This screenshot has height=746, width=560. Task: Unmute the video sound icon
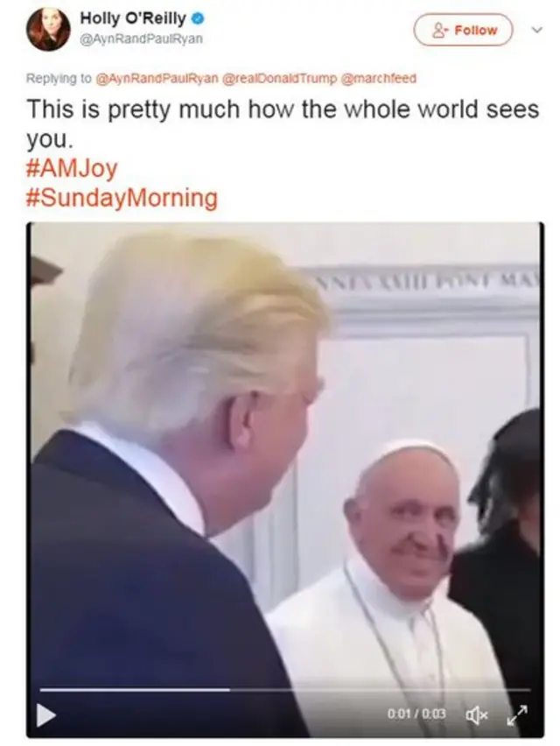(477, 714)
